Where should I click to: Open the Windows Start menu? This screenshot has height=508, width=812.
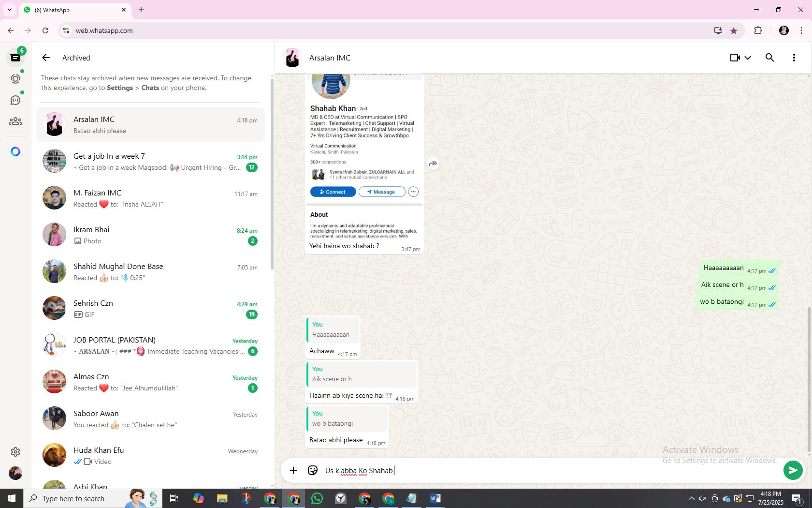click(x=12, y=498)
